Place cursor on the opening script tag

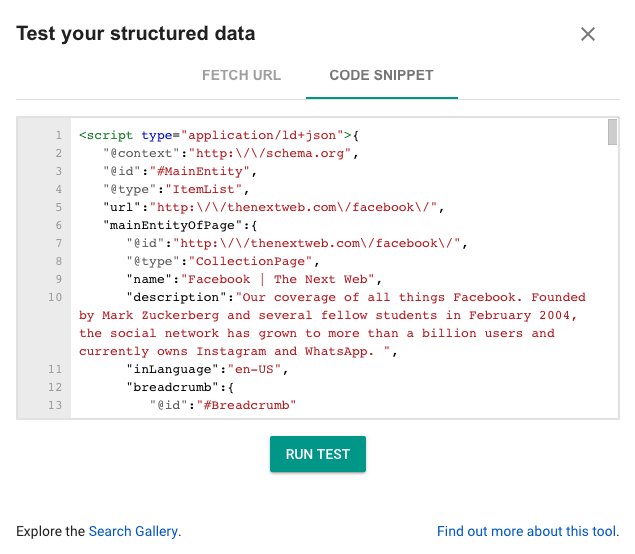click(107, 135)
